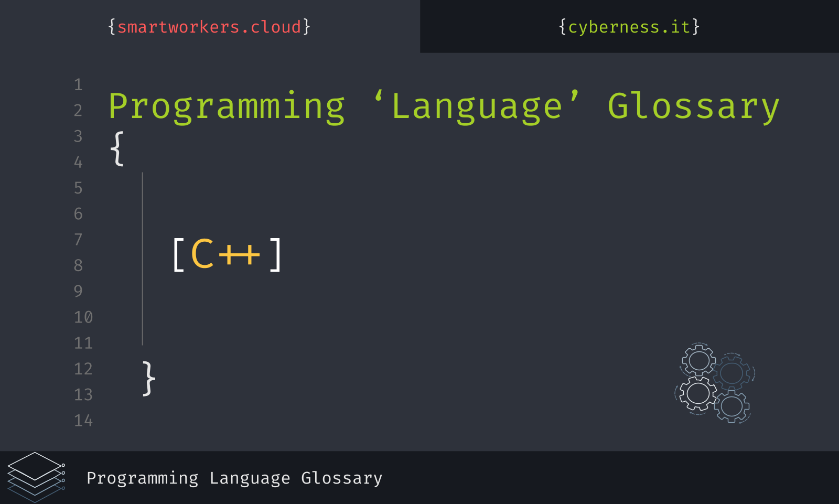Click line number 1
839x504 pixels.
click(x=78, y=84)
